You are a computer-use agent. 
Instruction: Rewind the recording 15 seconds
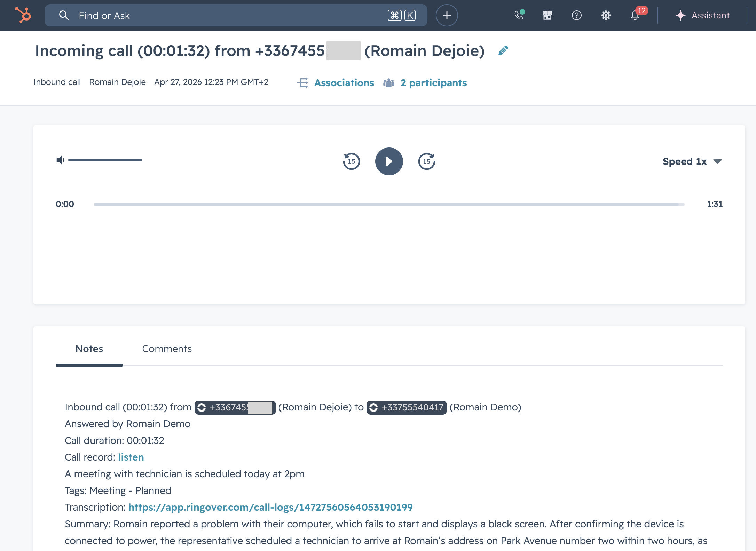point(351,161)
